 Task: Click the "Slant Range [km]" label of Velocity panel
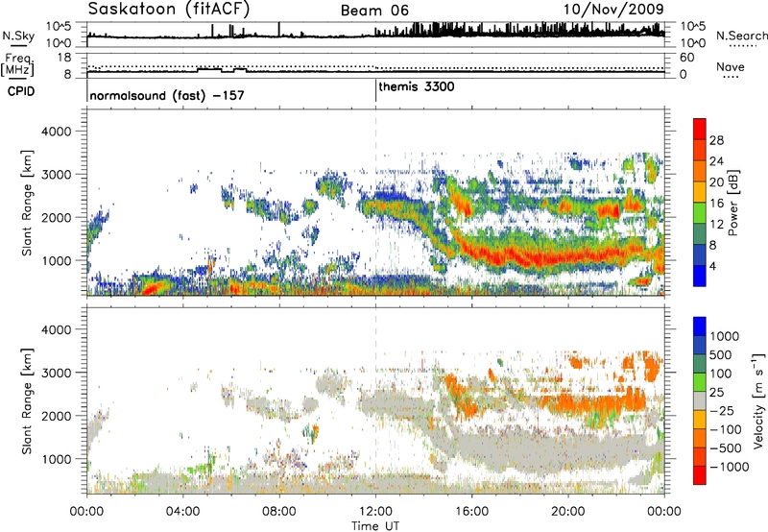pyautogui.click(x=27, y=401)
